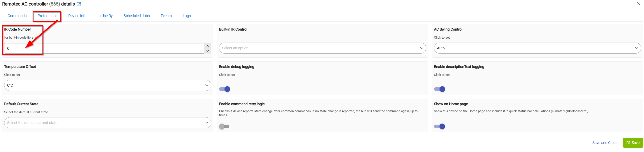The image size is (644, 152).
Task: Decrease IR Code Number with down arrow
Action: (x=207, y=51)
